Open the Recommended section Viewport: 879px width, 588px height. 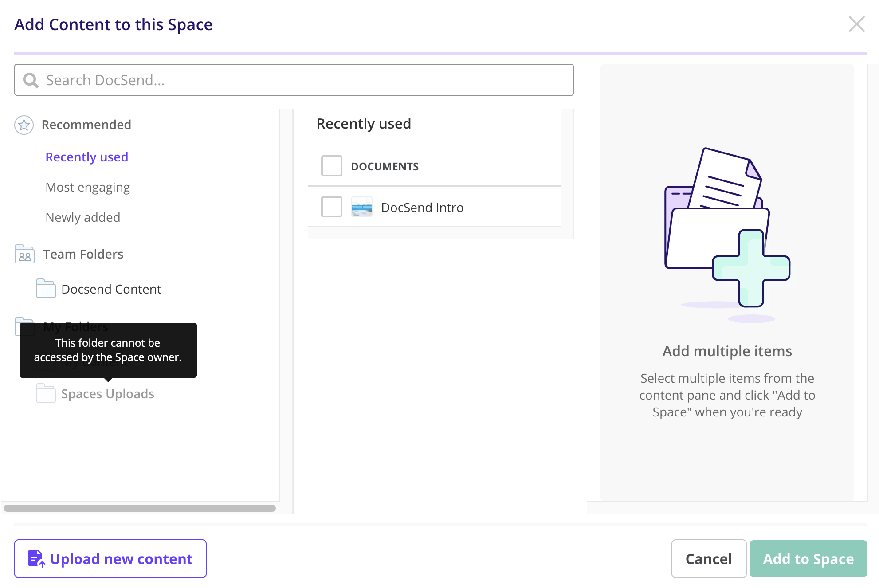point(86,125)
